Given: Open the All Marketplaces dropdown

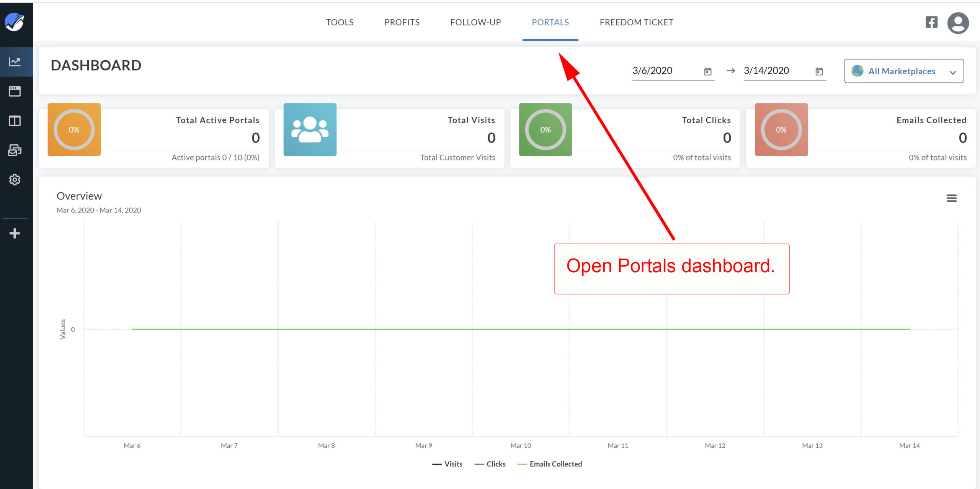Looking at the screenshot, I should pos(903,71).
